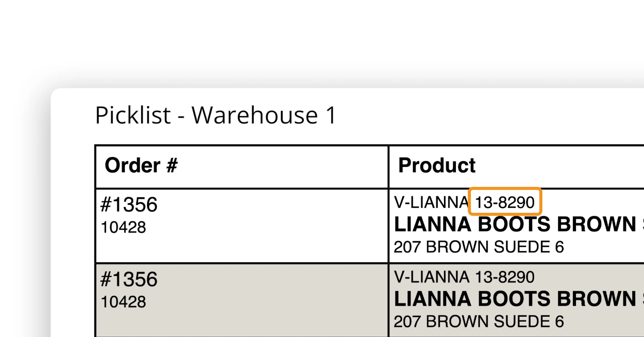This screenshot has width=644, height=337.
Task: Click order number #1356 in the shaded row
Action: pyautogui.click(x=129, y=279)
